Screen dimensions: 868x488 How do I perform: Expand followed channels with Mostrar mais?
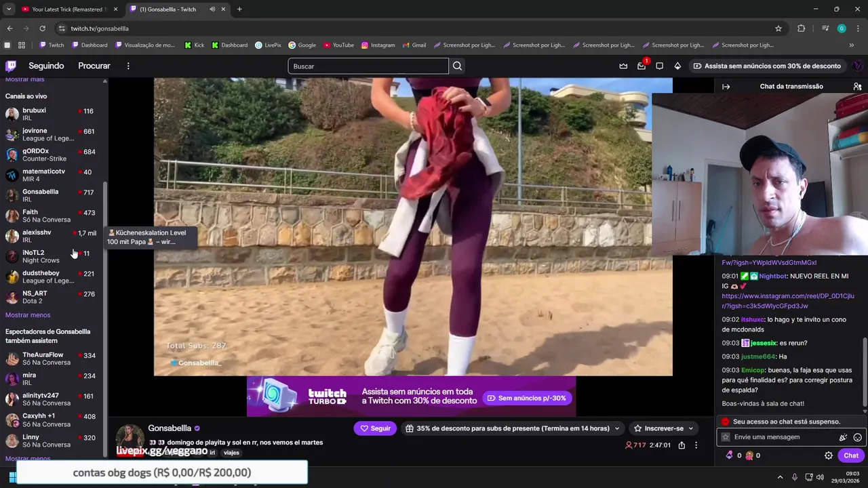click(x=24, y=79)
